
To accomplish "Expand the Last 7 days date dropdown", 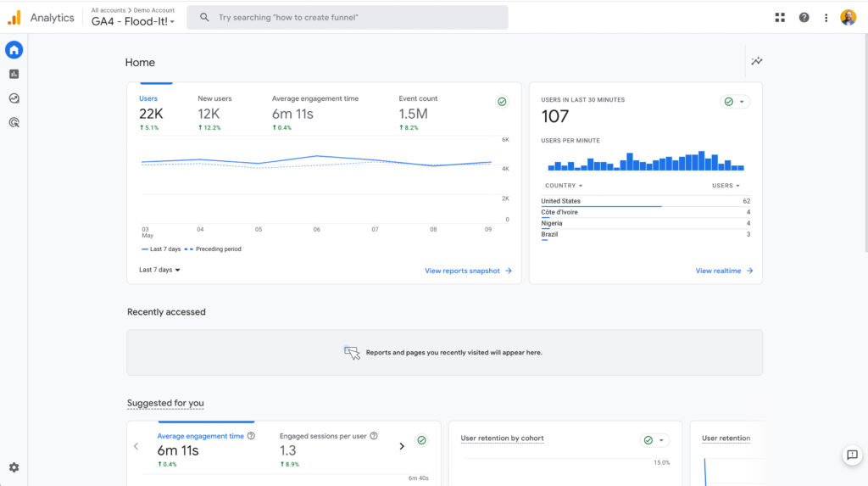I will 159,270.
